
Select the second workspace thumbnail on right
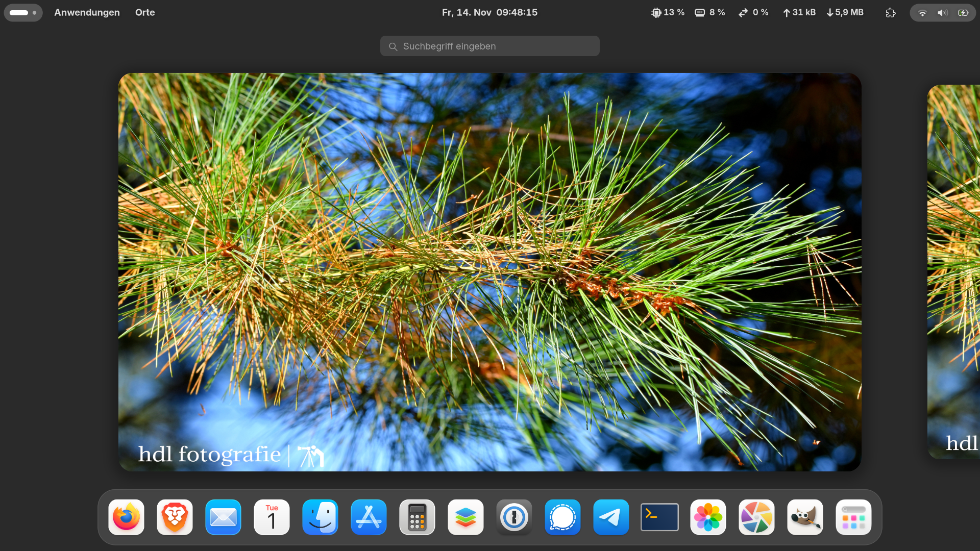click(954, 272)
